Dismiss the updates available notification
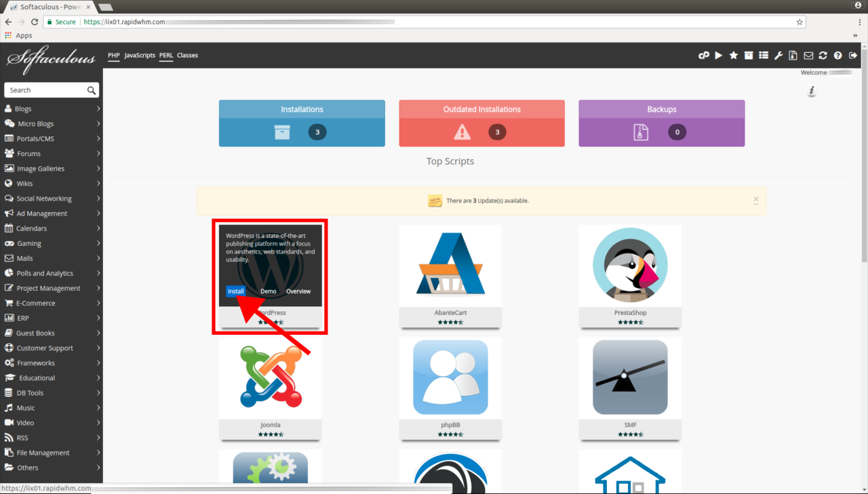The height and width of the screenshot is (494, 868). coord(756,200)
